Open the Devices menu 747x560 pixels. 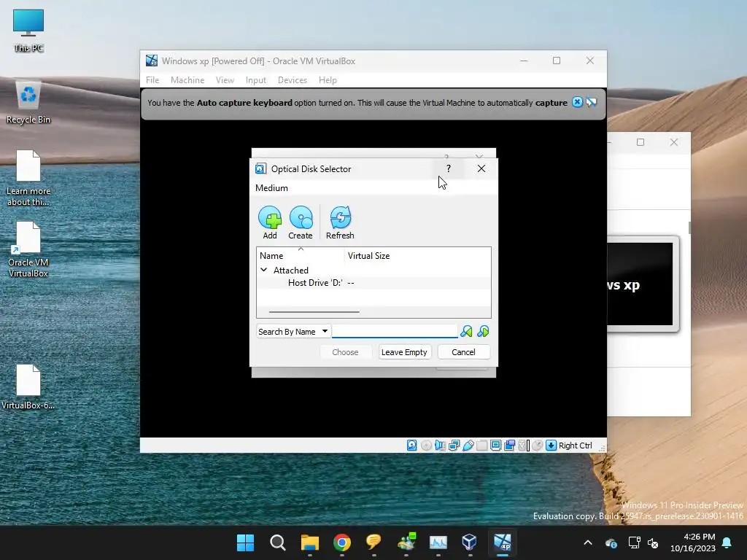tap(293, 80)
